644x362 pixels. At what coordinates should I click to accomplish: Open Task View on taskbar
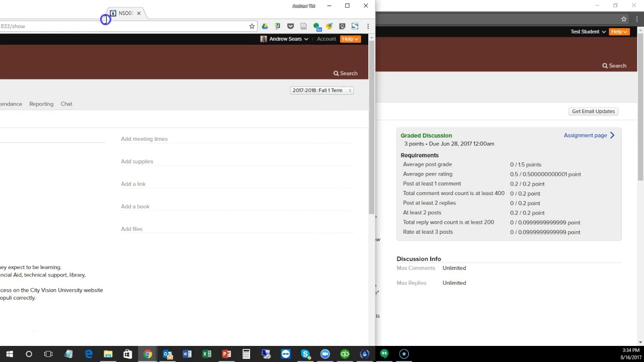[x=48, y=354]
